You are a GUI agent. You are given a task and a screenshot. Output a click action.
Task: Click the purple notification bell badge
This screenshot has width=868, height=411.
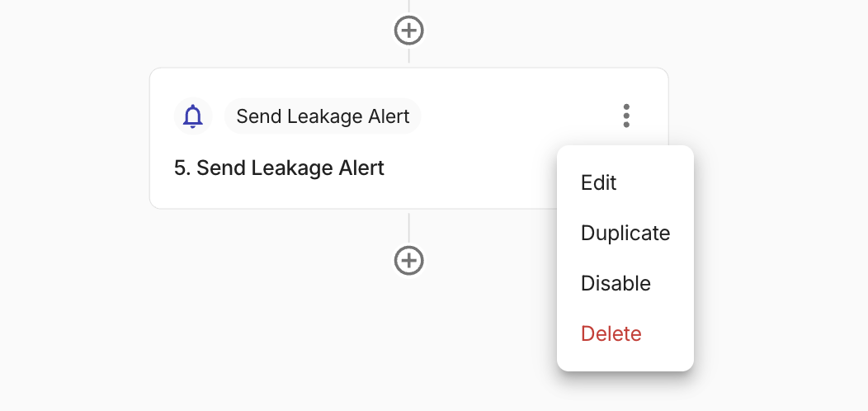pyautogui.click(x=192, y=116)
